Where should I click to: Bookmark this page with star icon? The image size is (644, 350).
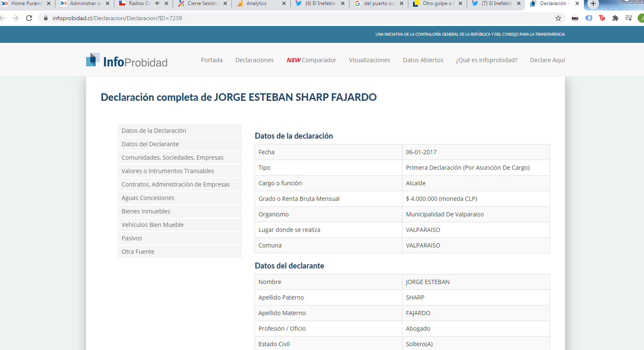(x=558, y=18)
